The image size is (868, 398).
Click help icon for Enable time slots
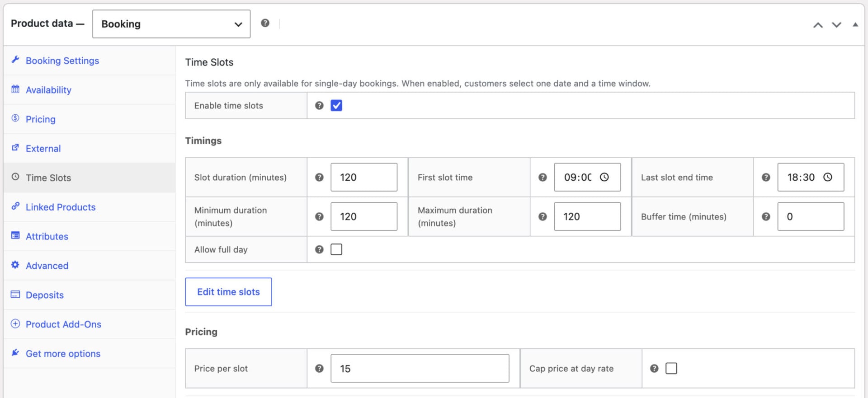pos(319,106)
